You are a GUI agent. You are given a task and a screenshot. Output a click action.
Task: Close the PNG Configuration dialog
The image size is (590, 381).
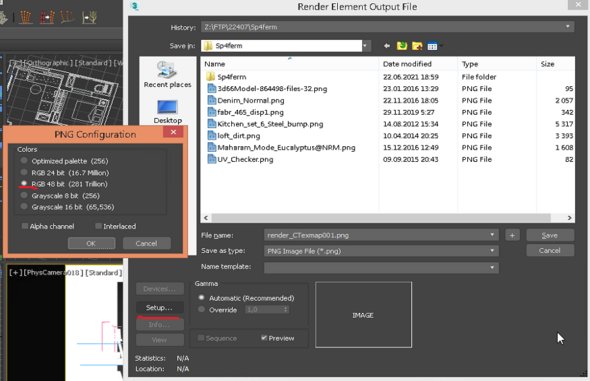coord(173,132)
